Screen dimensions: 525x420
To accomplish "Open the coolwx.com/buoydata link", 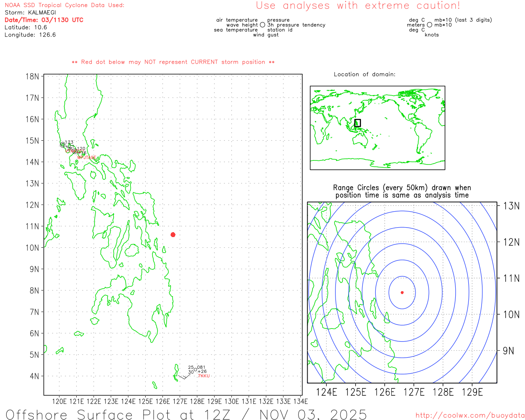I will click(470, 415).
